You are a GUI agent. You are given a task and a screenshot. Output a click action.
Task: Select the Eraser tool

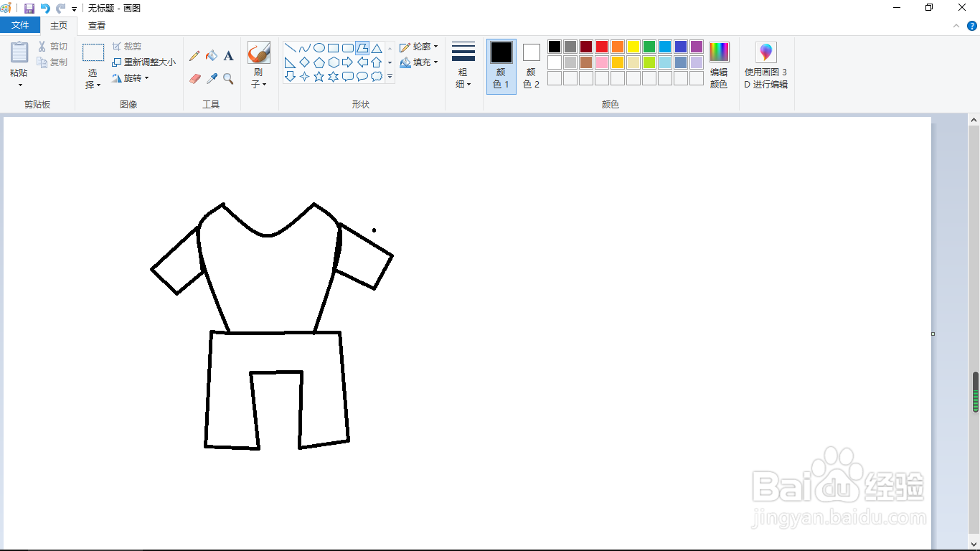tap(194, 78)
